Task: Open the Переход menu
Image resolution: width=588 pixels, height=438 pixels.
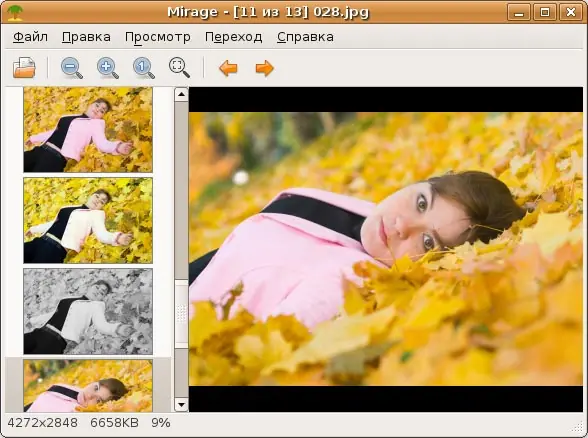Action: coord(234,37)
